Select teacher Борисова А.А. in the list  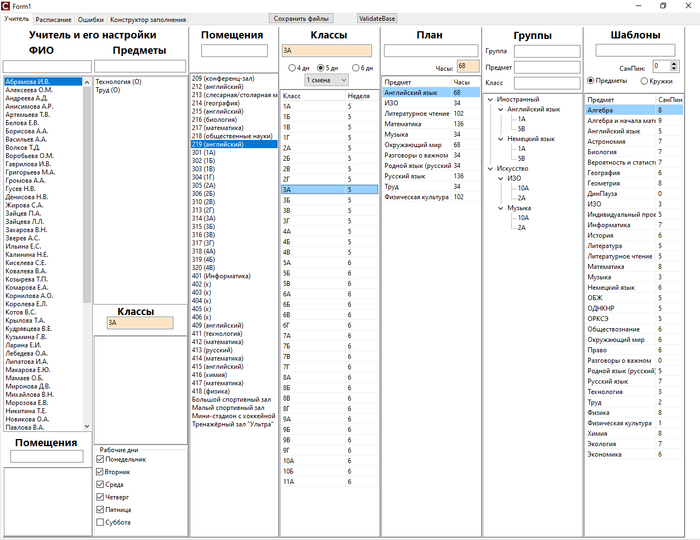click(27, 131)
